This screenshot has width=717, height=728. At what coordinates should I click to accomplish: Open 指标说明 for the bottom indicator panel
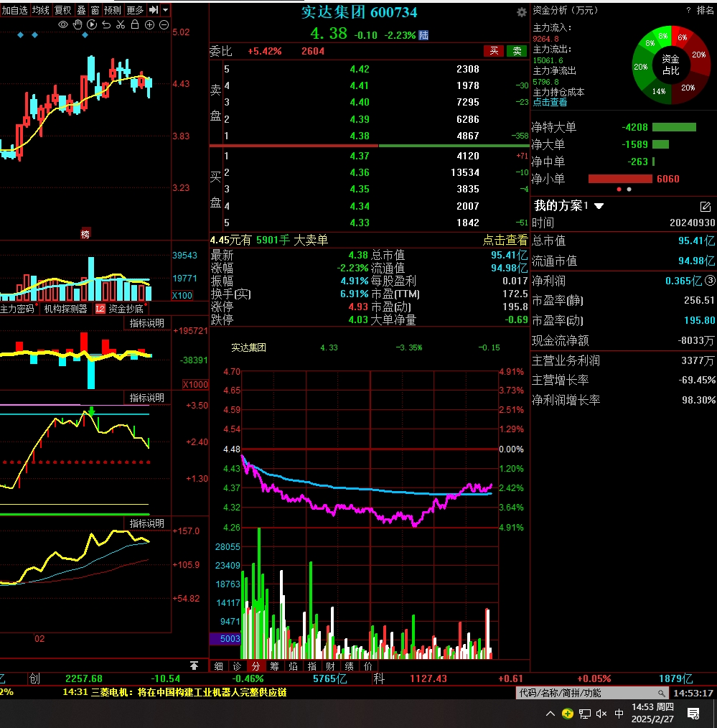coord(146,523)
